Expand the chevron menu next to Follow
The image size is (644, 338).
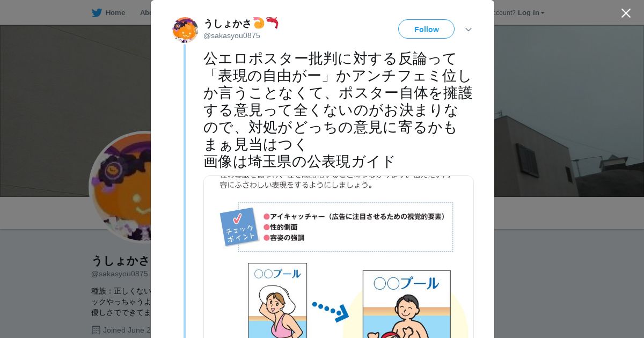click(469, 30)
